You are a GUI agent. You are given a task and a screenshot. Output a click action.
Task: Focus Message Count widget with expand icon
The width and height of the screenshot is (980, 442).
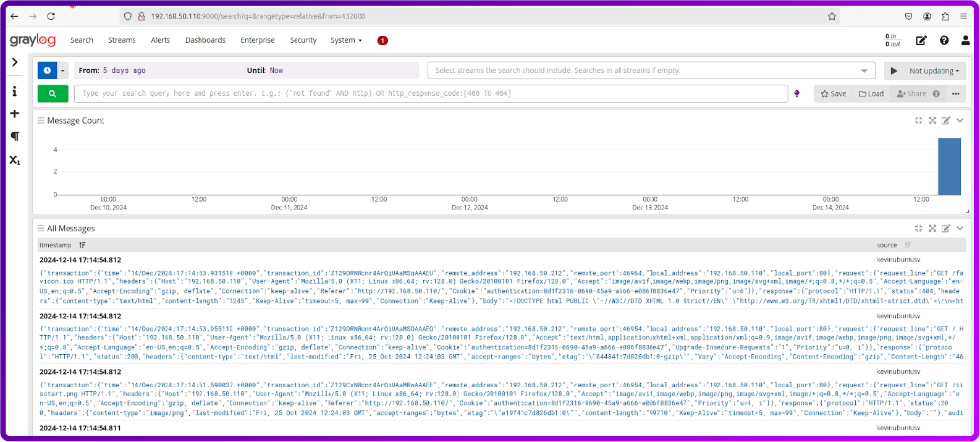point(932,121)
